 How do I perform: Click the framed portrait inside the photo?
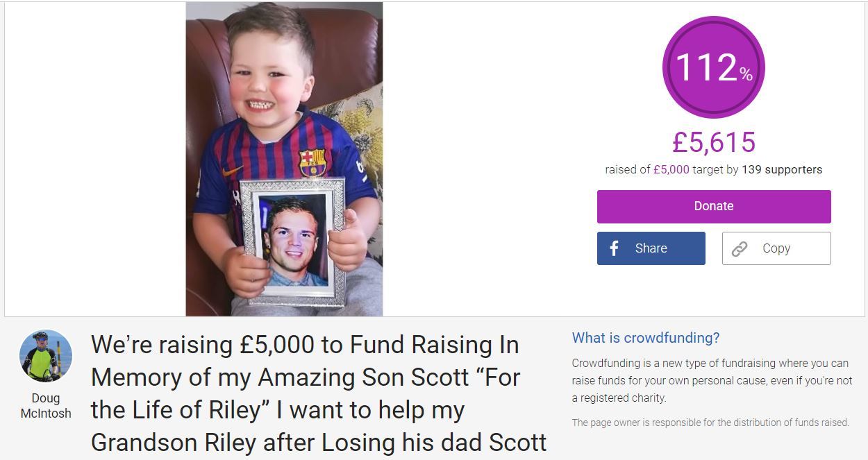tap(292, 241)
